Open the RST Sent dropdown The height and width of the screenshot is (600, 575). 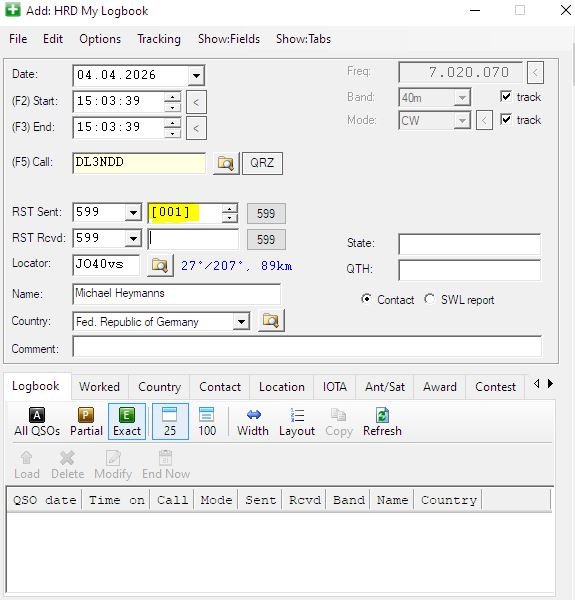pyautogui.click(x=133, y=212)
